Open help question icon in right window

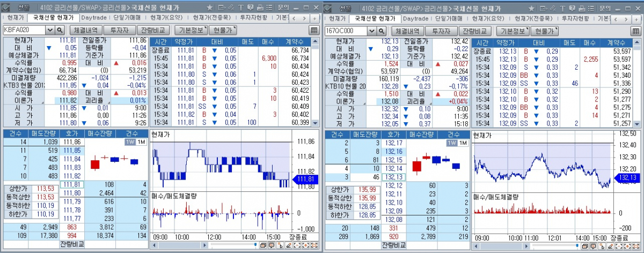point(572,8)
